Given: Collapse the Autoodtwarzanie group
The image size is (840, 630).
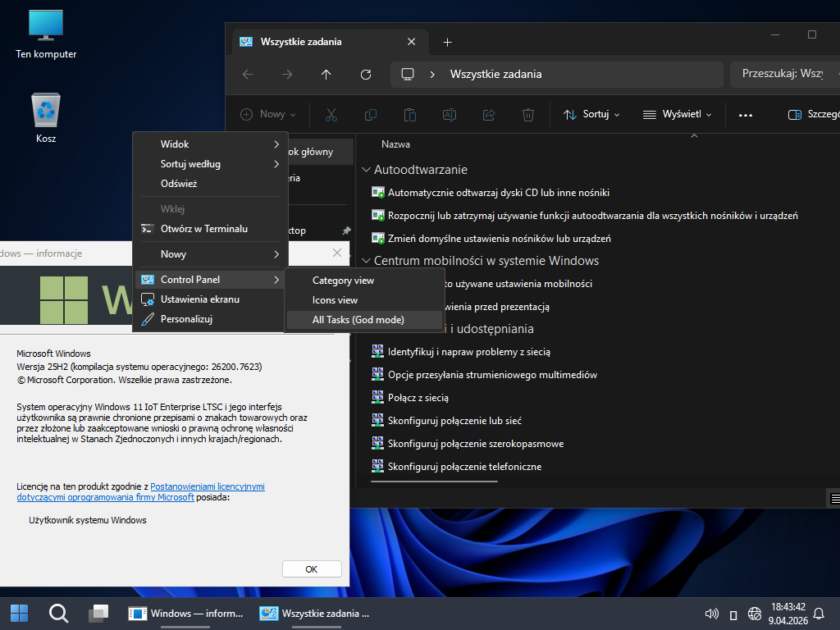Looking at the screenshot, I should (366, 170).
